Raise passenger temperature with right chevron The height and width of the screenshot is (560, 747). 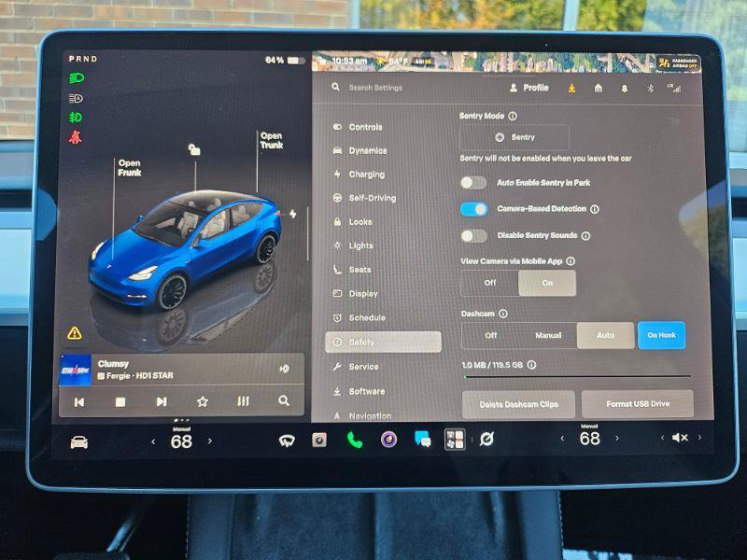[617, 438]
